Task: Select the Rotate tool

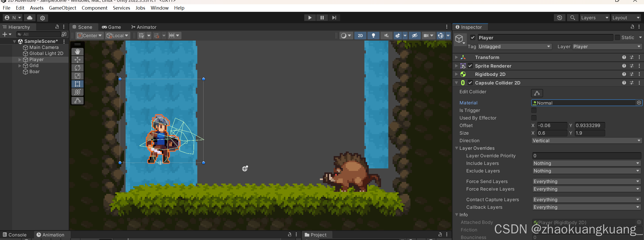Action: tap(78, 68)
